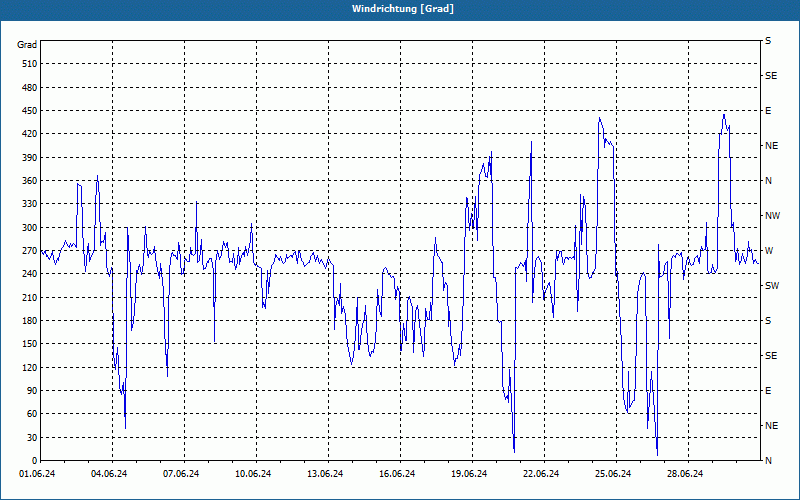Select the 480 y-axis value
Screen dimensions: 800x500
point(30,87)
